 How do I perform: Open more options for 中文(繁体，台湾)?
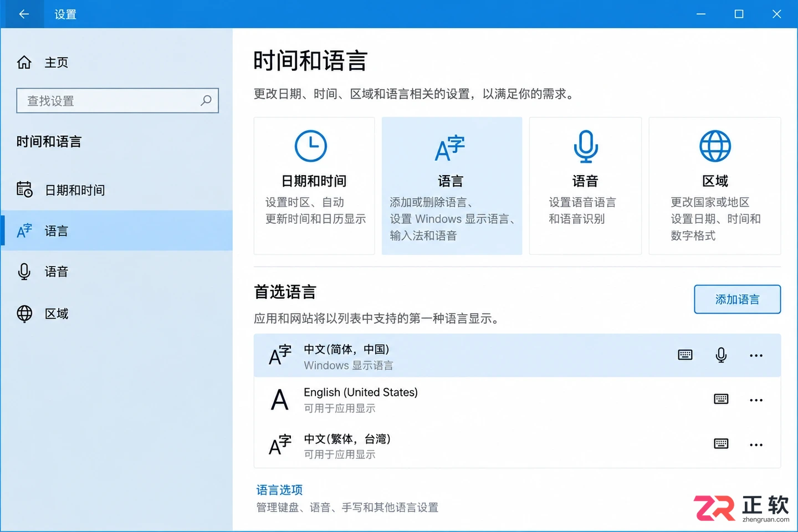pos(756,445)
